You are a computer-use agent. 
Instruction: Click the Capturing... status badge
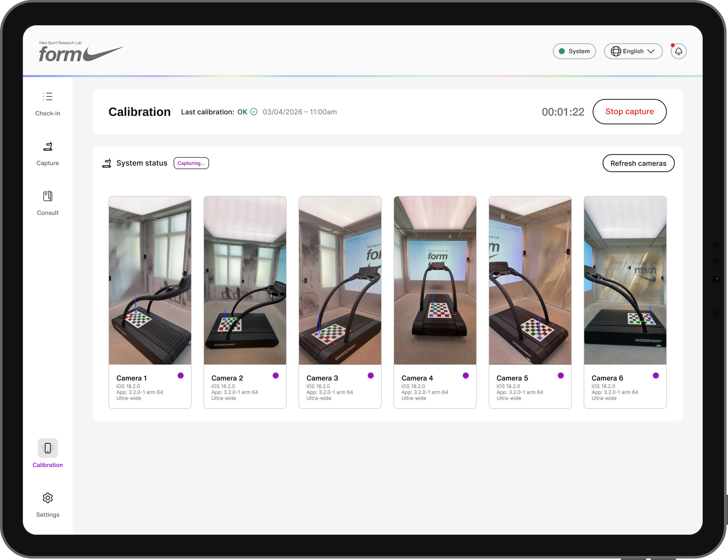pos(191,163)
